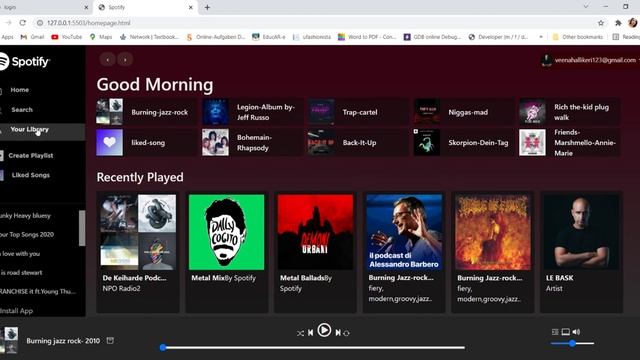Open the Home menu item

(20, 90)
